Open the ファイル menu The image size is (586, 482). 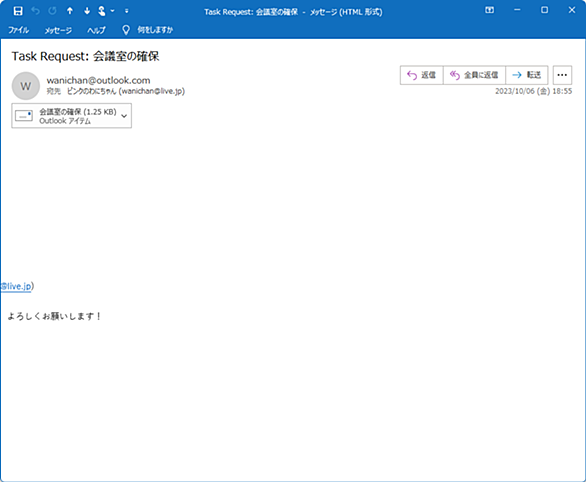[19, 30]
